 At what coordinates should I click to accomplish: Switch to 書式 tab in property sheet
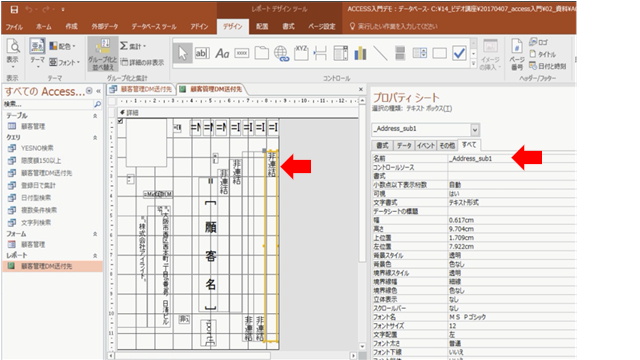[382, 145]
